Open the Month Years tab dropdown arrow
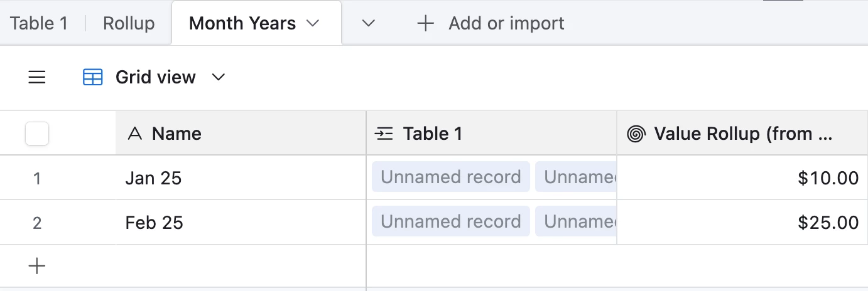The image size is (868, 291). (x=312, y=24)
